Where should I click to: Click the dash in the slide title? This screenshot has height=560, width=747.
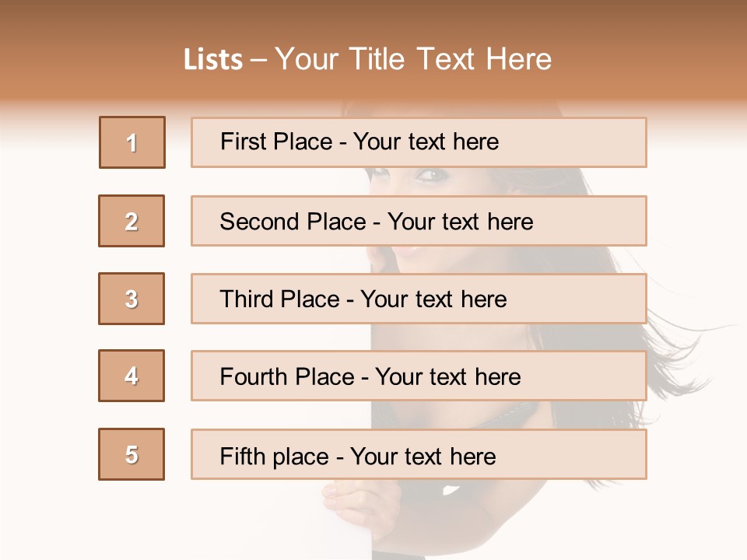coord(258,59)
